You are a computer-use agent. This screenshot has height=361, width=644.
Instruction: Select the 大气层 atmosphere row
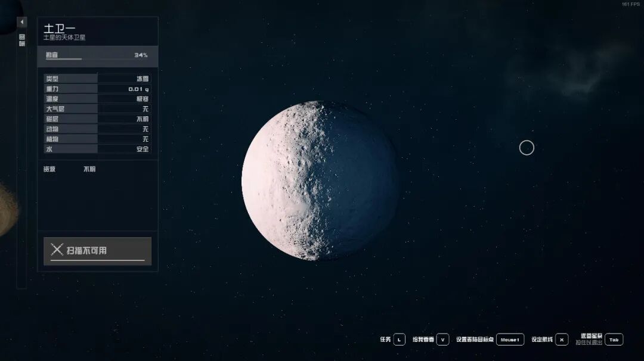click(x=97, y=108)
